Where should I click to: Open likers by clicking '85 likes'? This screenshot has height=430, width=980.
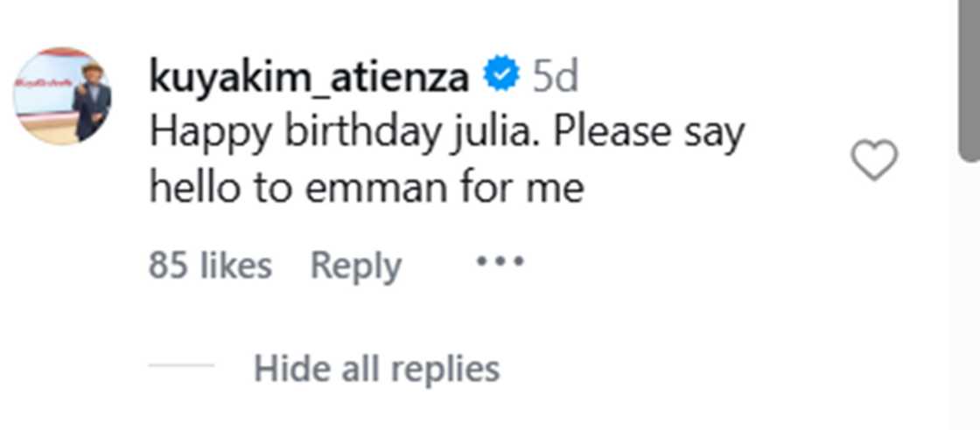tap(210, 265)
